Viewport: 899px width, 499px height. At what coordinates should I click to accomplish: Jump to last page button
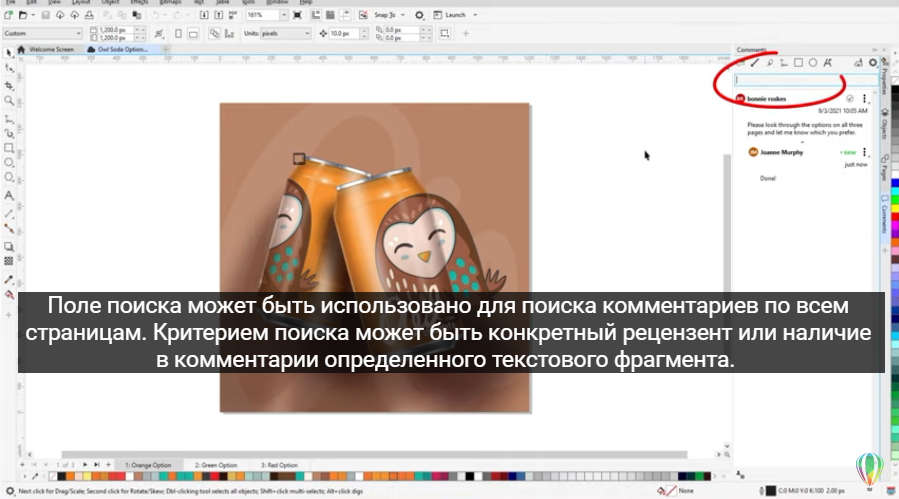96,465
